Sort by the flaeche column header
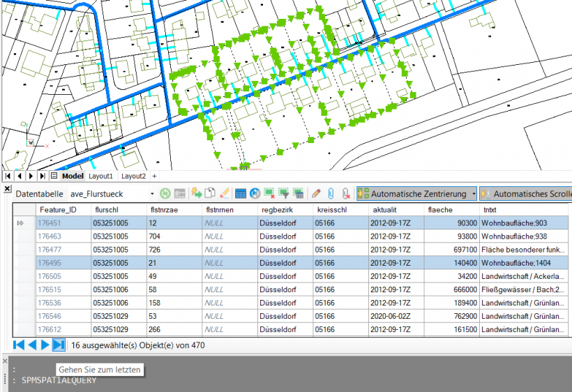Viewport: 572px width, 392px height. click(x=451, y=209)
